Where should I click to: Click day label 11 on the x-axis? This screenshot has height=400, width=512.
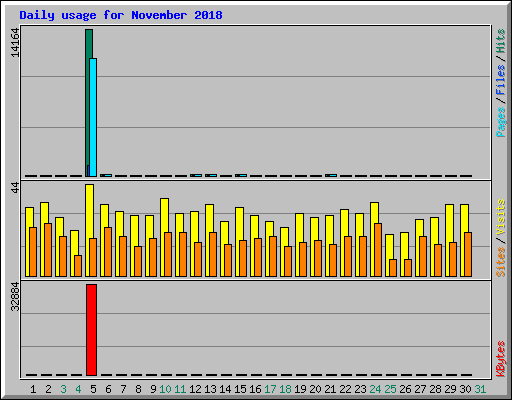[180, 389]
